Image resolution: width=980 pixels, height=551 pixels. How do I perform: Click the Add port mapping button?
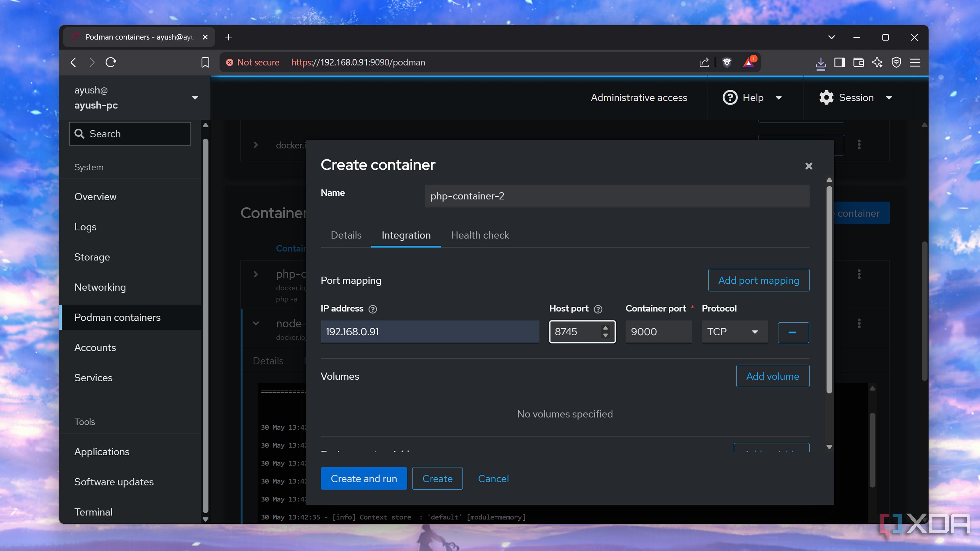point(758,280)
